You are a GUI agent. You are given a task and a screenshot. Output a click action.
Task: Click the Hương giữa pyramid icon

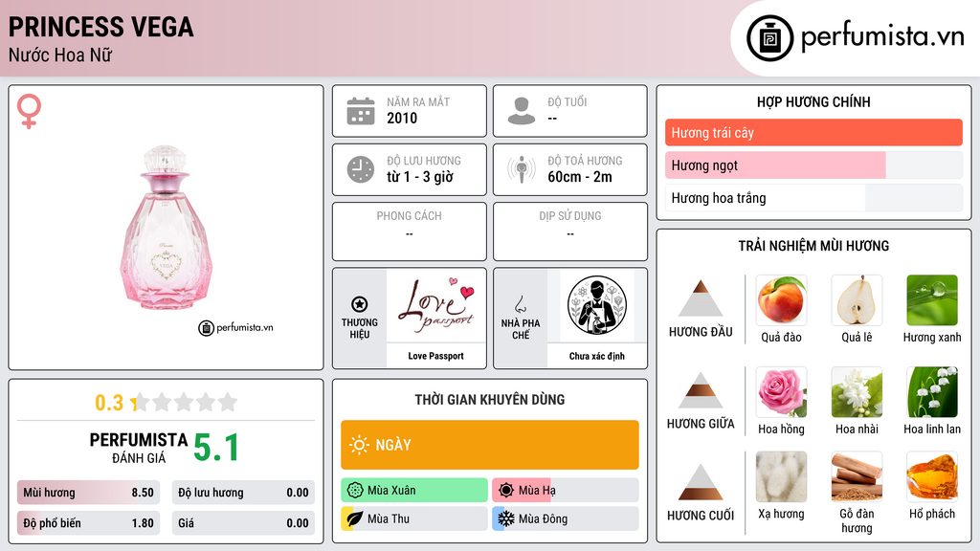click(700, 390)
